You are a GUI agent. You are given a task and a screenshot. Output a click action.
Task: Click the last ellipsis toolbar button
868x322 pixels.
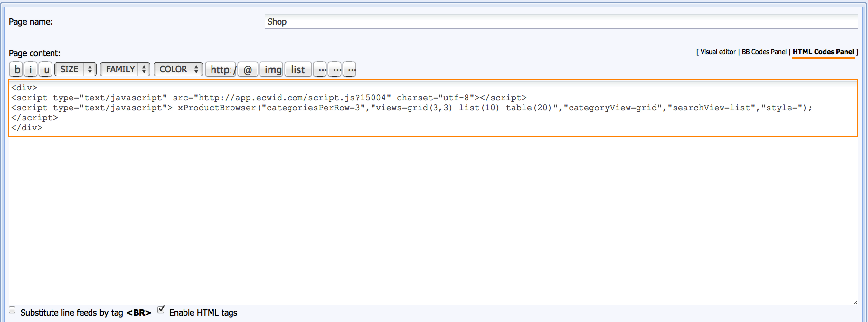click(x=350, y=69)
